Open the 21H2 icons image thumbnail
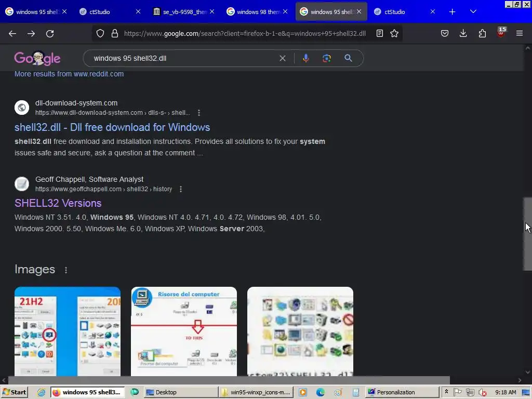The width and height of the screenshot is (532, 399). click(68, 331)
